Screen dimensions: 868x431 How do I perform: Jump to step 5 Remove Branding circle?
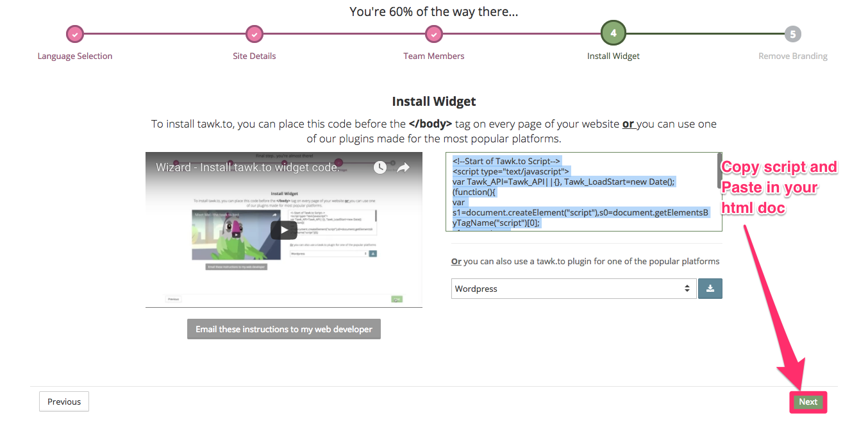(x=793, y=33)
